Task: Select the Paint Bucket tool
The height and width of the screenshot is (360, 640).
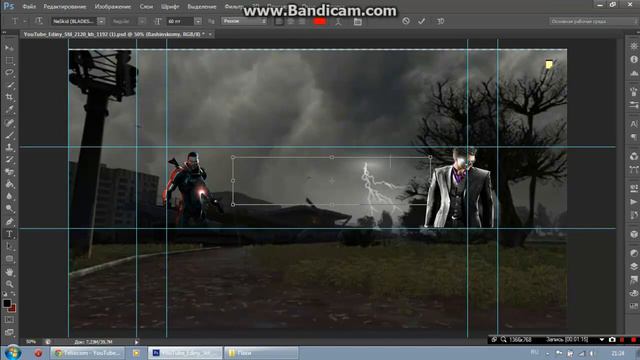Action: click(9, 184)
